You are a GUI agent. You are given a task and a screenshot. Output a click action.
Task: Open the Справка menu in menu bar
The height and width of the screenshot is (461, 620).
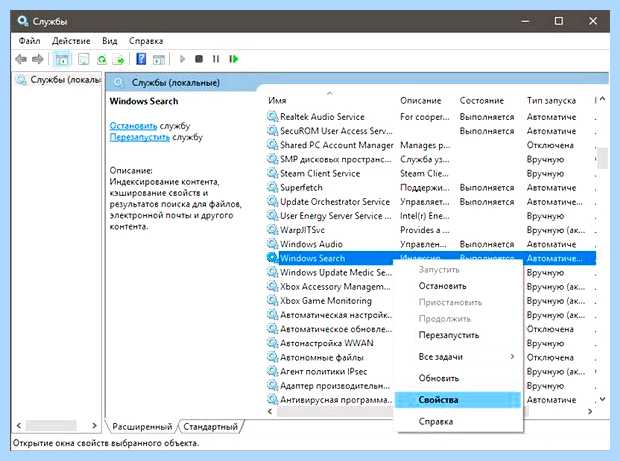[146, 41]
